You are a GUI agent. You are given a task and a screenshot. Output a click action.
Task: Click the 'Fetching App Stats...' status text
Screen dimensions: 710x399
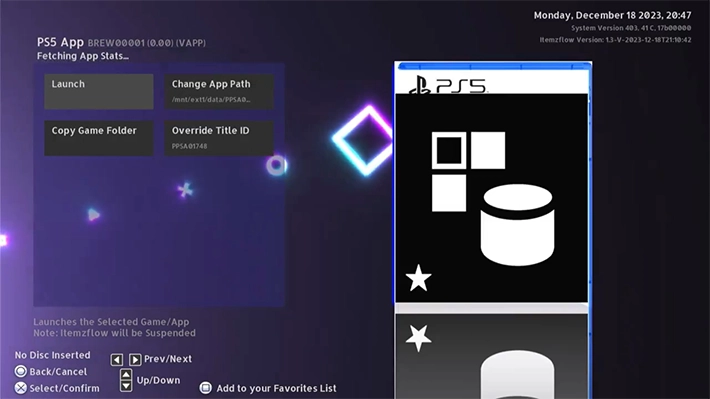(83, 56)
